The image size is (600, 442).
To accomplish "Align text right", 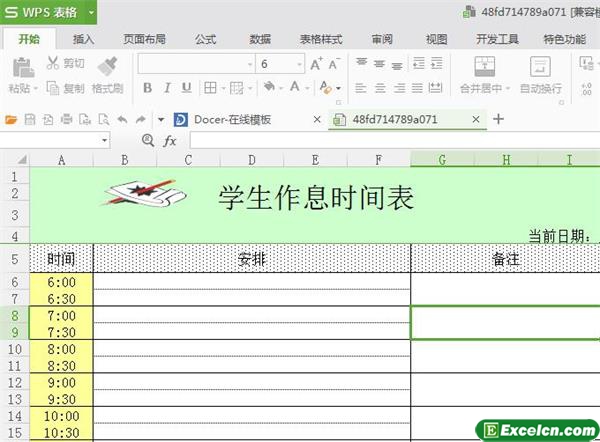I will (x=399, y=88).
